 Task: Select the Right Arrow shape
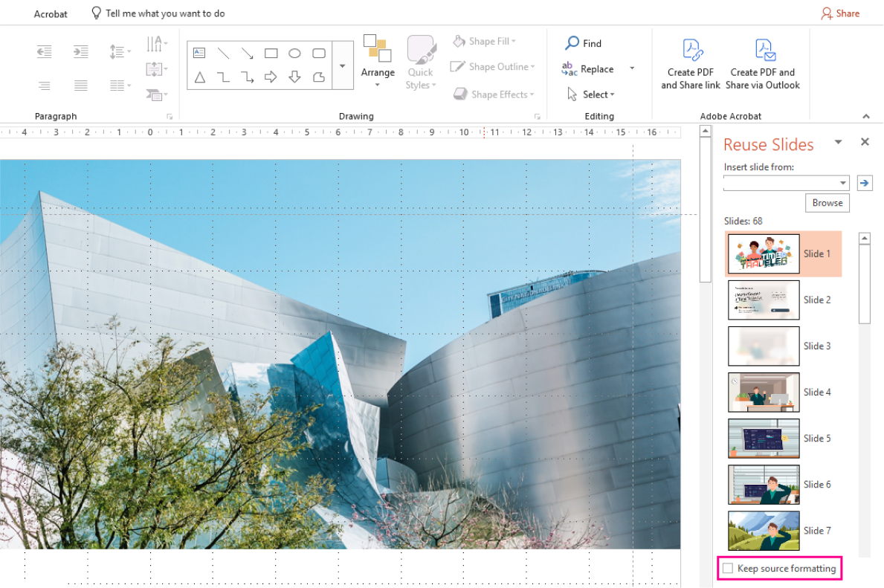(x=271, y=77)
